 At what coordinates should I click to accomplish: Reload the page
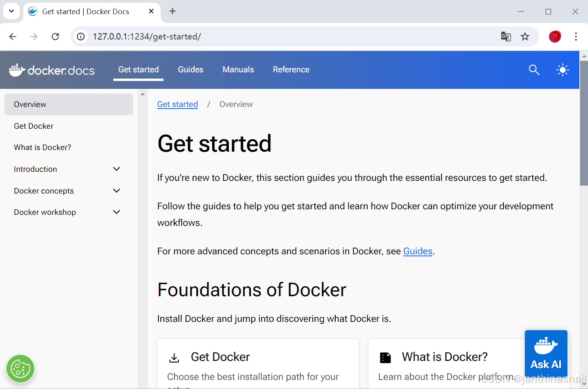click(x=55, y=37)
